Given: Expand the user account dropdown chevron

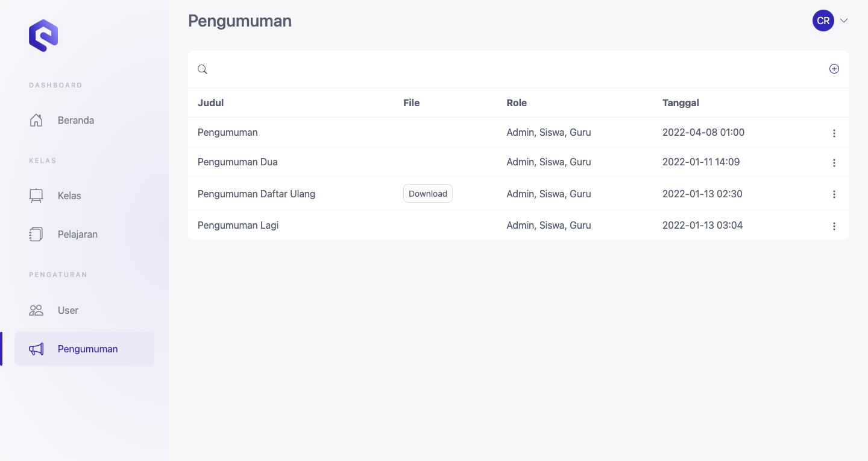Looking at the screenshot, I should click(844, 21).
